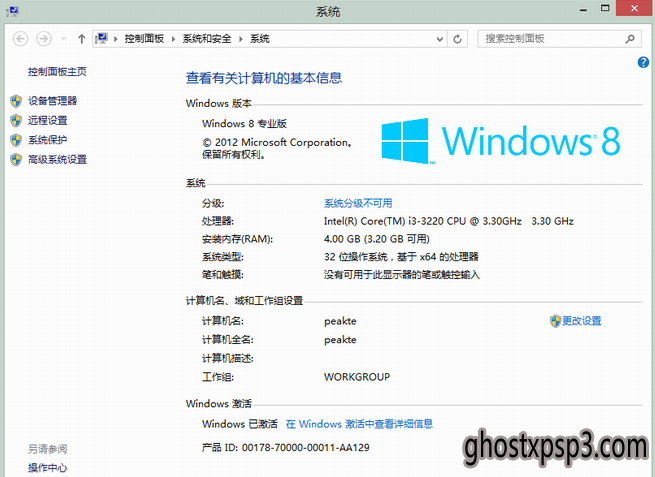The height and width of the screenshot is (477, 655).
Task: Click the shield icon beside 设备管理器
Action: coord(16,101)
